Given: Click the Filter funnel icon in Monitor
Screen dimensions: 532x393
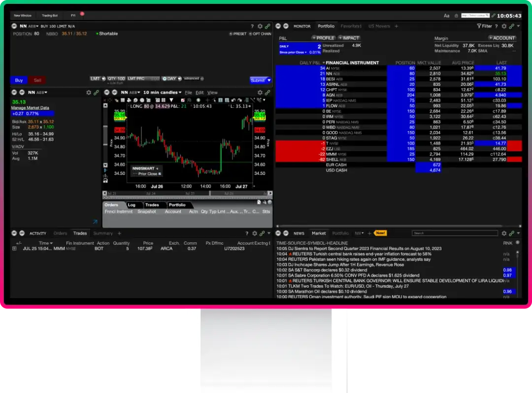Looking at the screenshot, I should click(479, 26).
